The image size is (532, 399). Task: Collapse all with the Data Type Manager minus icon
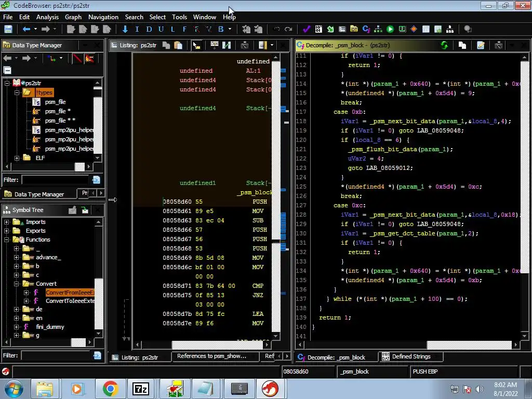coord(7,70)
